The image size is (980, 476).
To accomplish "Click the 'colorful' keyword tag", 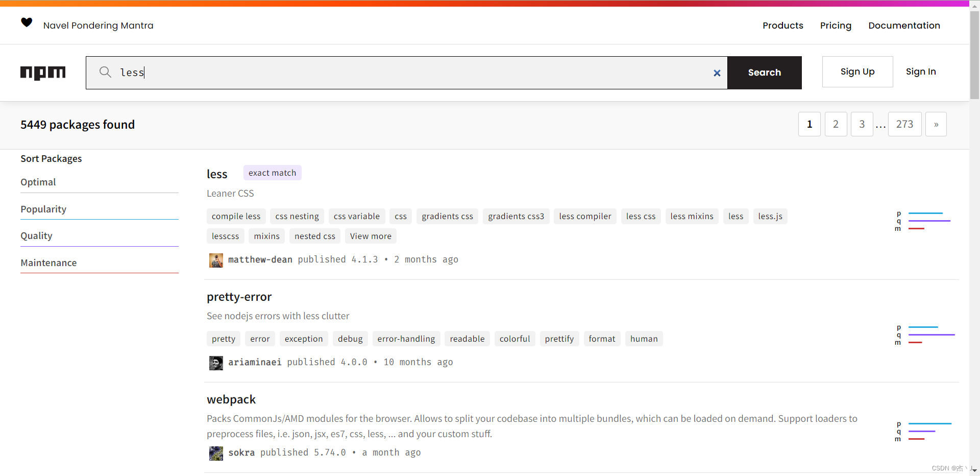I will pyautogui.click(x=514, y=339).
